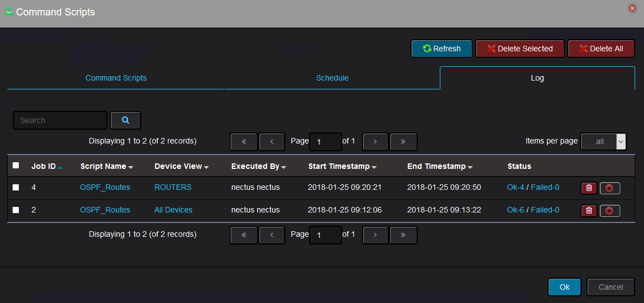Check the select-all checkbox in header

[x=15, y=166]
